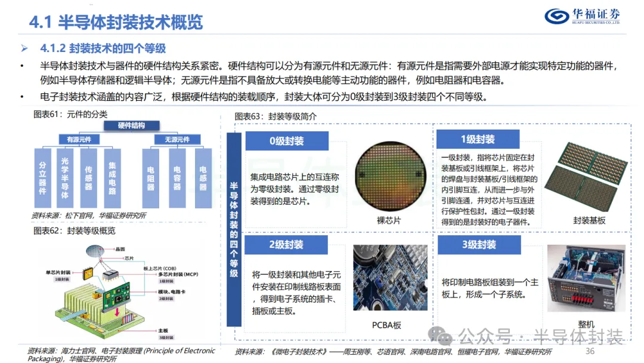Click the label 封装基板
This screenshot has width=644, height=363.
coord(589,220)
